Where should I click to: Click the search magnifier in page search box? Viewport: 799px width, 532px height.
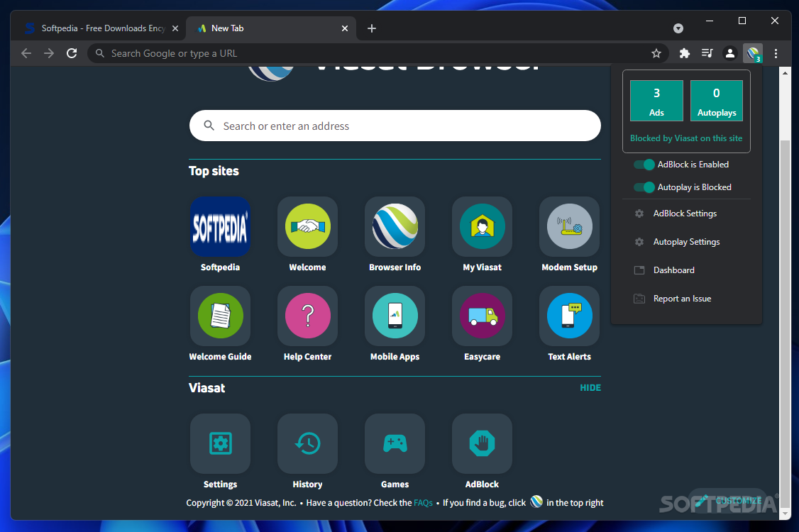[209, 126]
